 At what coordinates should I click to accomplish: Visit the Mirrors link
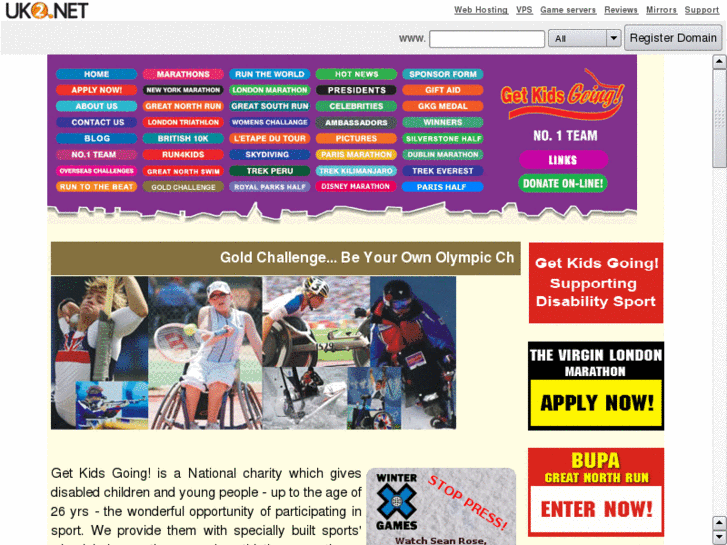tap(662, 10)
